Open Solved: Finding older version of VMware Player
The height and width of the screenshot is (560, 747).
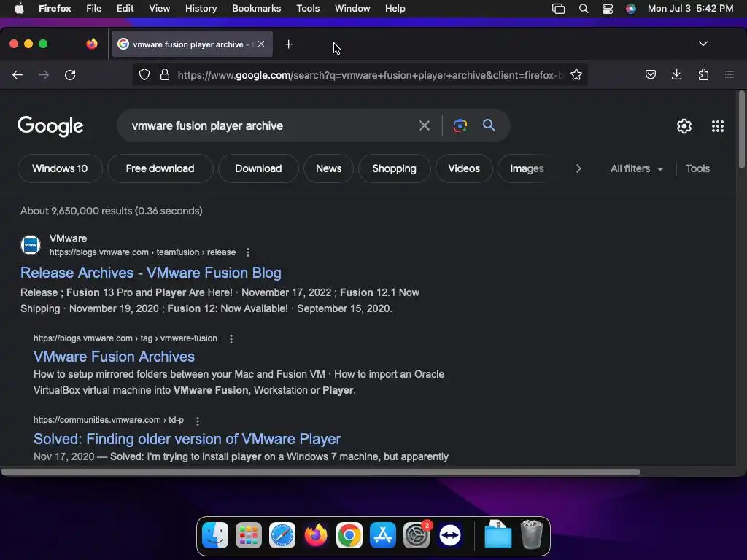187,439
